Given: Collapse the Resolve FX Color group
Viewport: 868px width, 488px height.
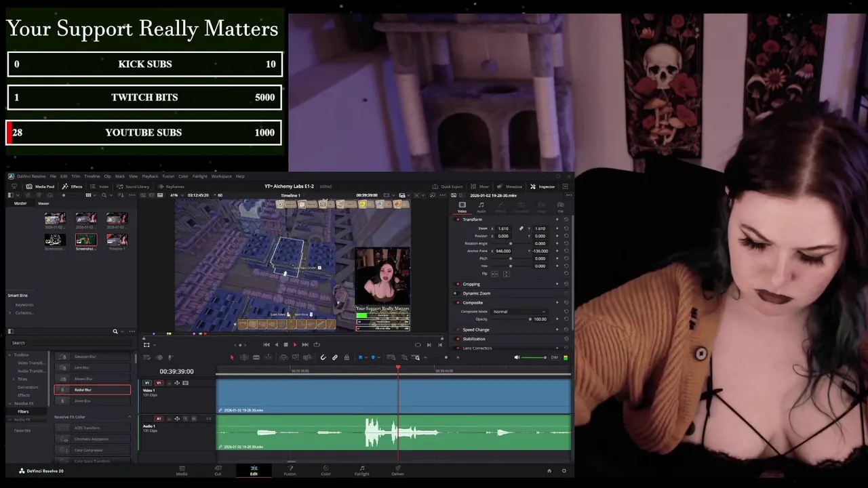Looking at the screenshot, I should (130, 417).
